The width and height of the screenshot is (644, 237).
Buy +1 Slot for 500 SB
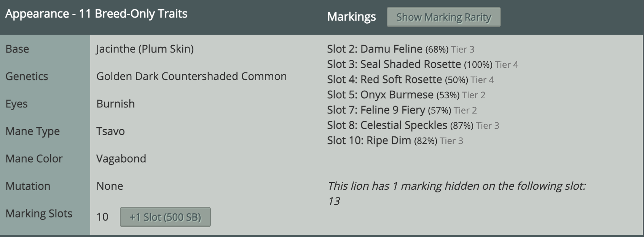click(x=165, y=217)
